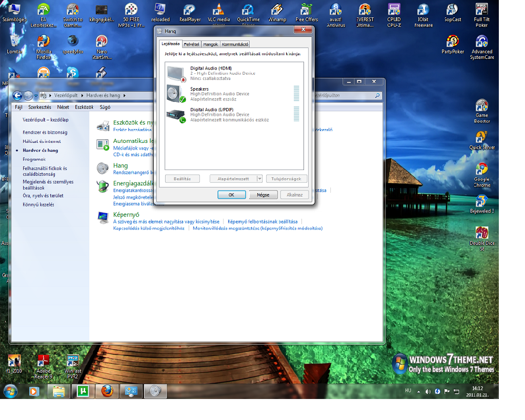Open the EA Letöltéskezelő desktop icon
The image size is (525, 420).
pyautogui.click(x=43, y=15)
